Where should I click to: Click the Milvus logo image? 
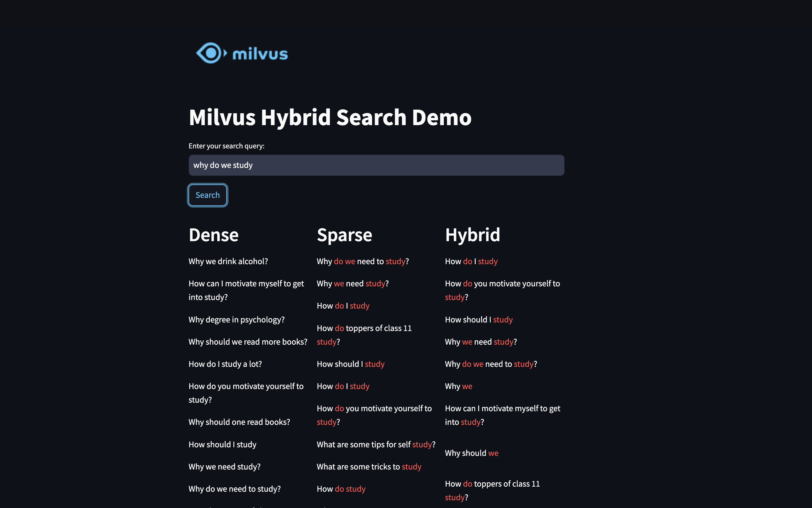click(x=242, y=53)
